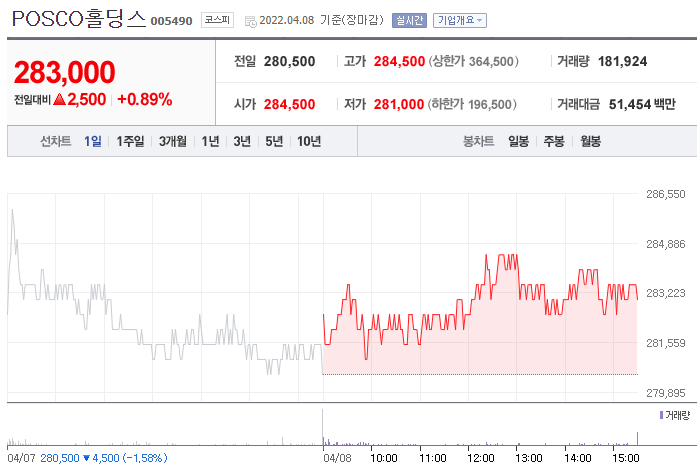Click the calendar icon before the 2022.04.08 date
Screen dimensions: 697x473
pyautogui.click(x=251, y=21)
